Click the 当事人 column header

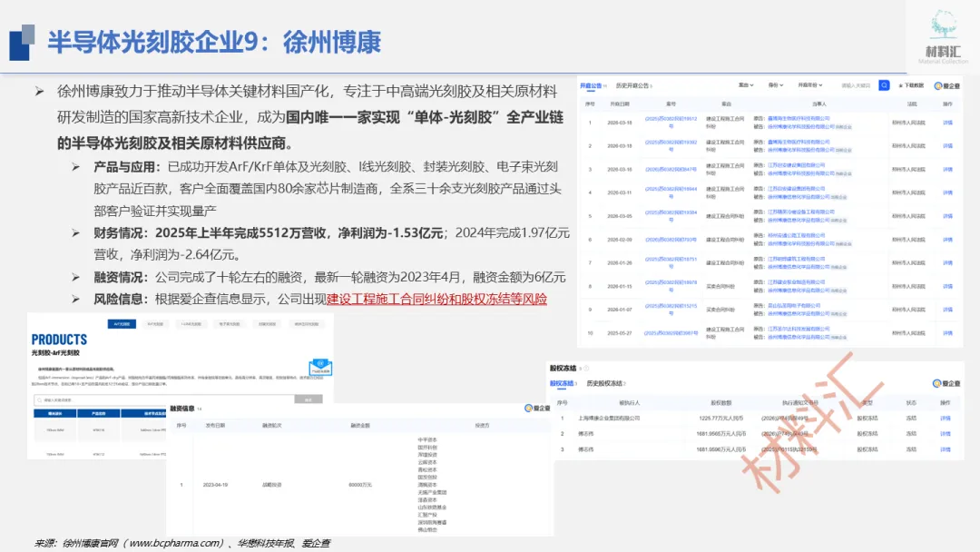[818, 103]
